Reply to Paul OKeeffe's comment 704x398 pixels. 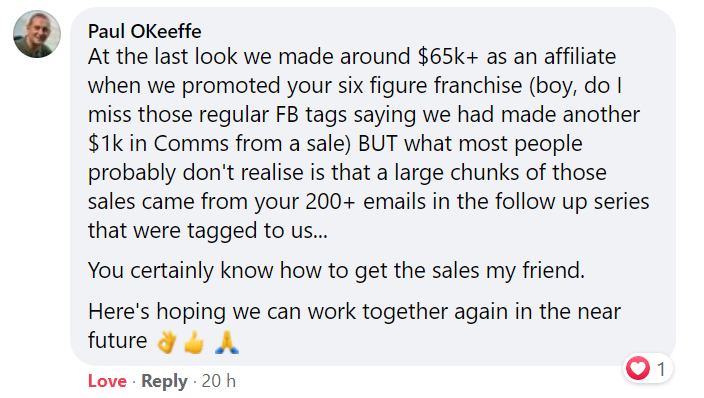pyautogui.click(x=164, y=381)
